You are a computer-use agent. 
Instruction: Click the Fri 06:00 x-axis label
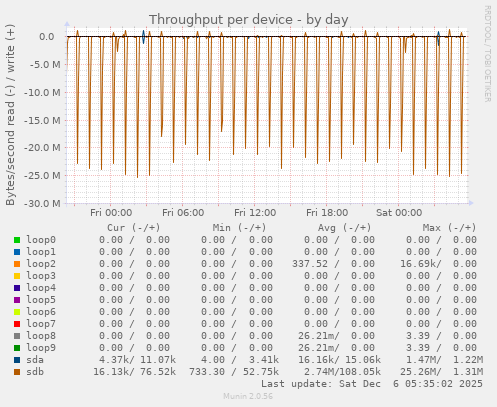(x=183, y=213)
